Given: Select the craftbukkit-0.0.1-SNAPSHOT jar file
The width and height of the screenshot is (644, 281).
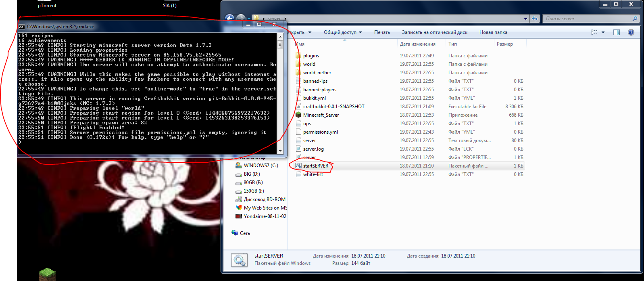Looking at the screenshot, I should click(x=333, y=107).
